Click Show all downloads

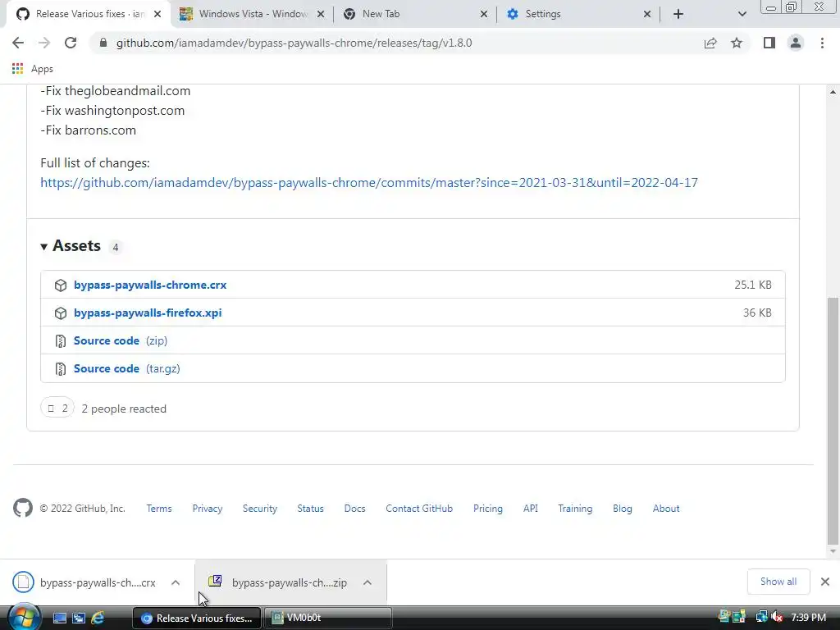click(778, 582)
